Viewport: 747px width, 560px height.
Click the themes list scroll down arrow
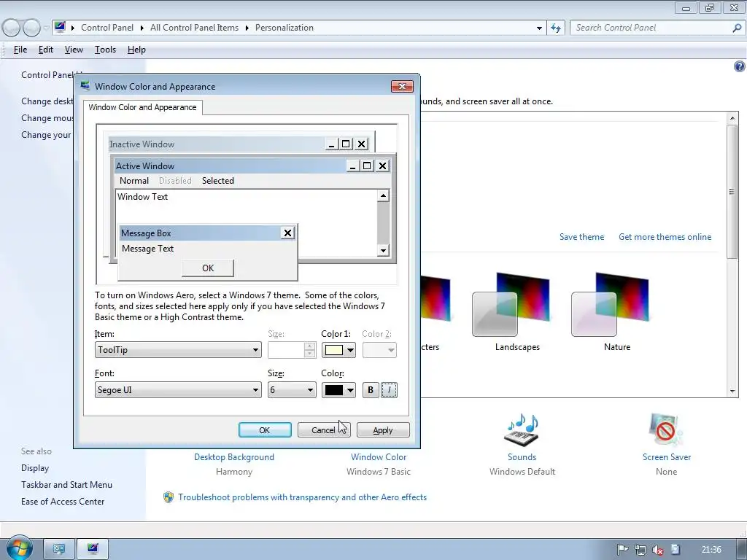point(732,392)
